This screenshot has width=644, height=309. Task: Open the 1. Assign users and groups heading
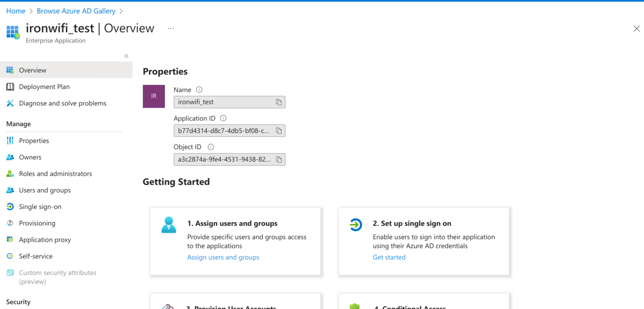[232, 223]
